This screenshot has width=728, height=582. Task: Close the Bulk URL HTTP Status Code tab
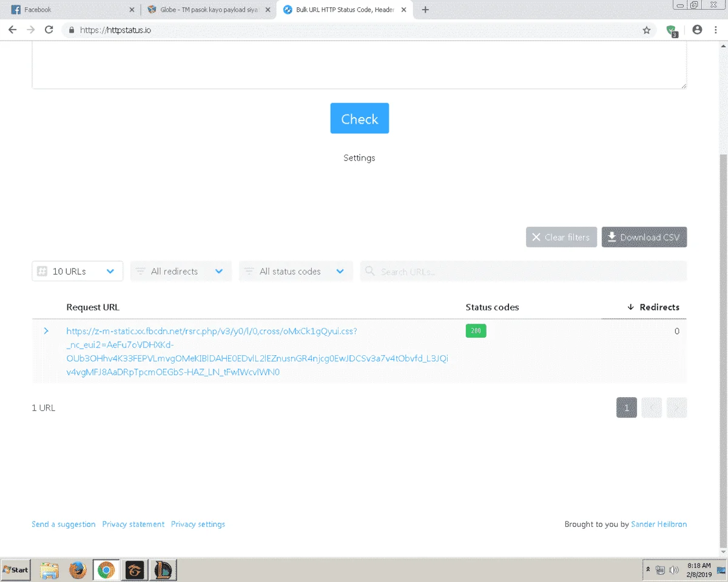(403, 10)
